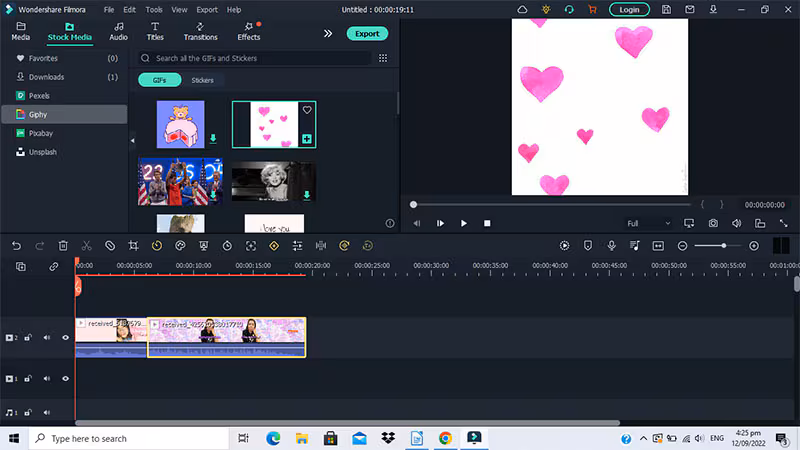Open the Help menu
Viewport: 800px width, 450px height.
tap(234, 10)
